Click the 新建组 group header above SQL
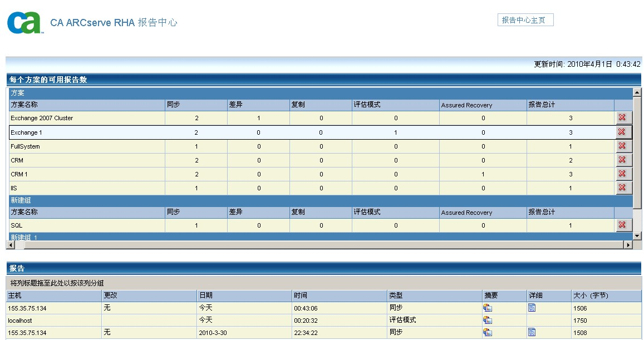Screen dimensions: 644x340 (x=321, y=200)
